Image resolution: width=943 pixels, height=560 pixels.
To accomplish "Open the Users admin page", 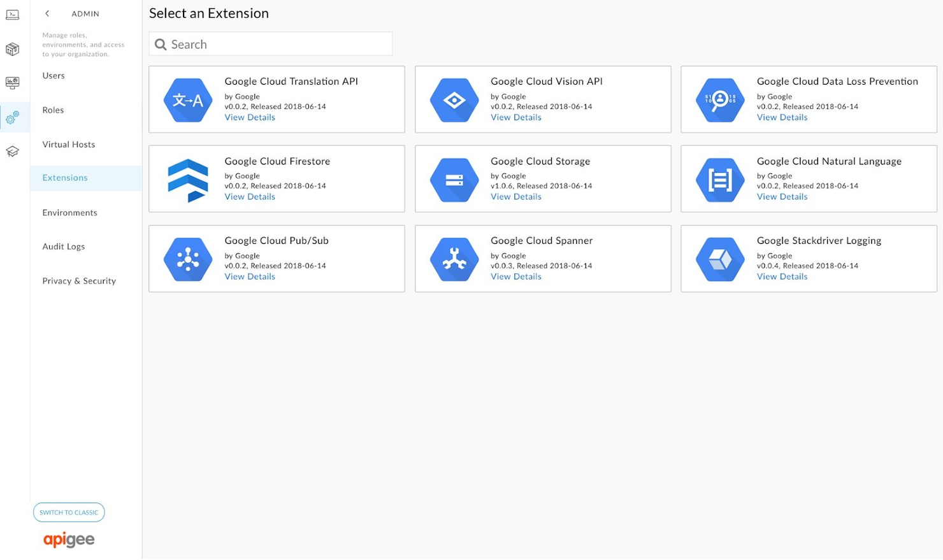I will (53, 76).
